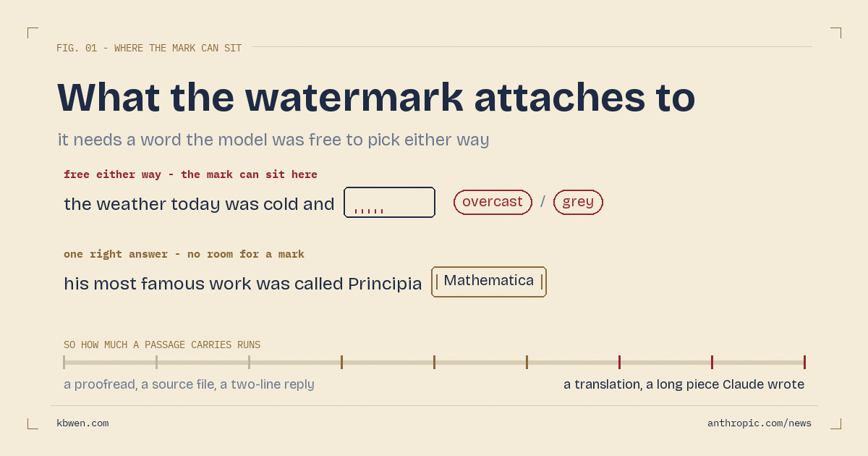The image size is (868, 456).
Task: Select the 'grey' word pill
Action: 578,202
